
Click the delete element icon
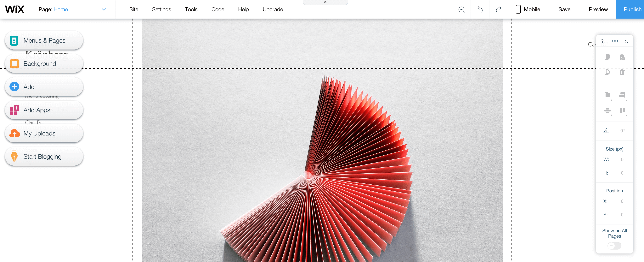[623, 72]
